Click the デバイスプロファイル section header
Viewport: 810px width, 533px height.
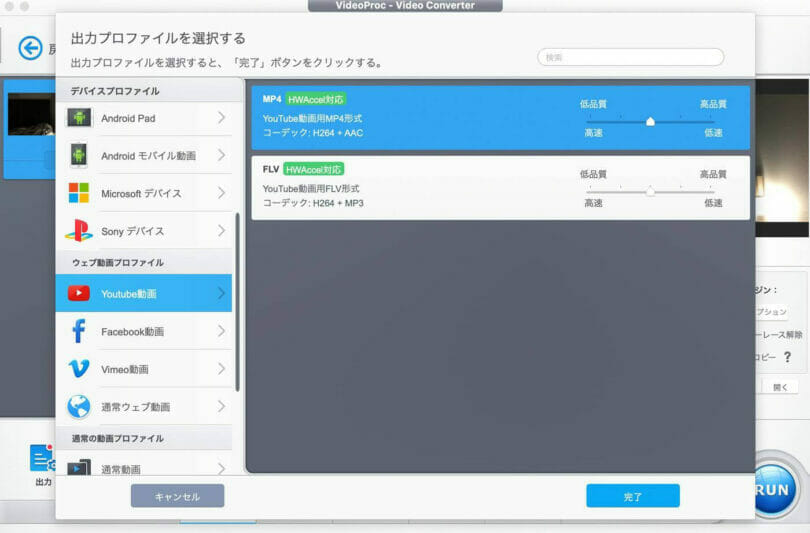[115, 91]
